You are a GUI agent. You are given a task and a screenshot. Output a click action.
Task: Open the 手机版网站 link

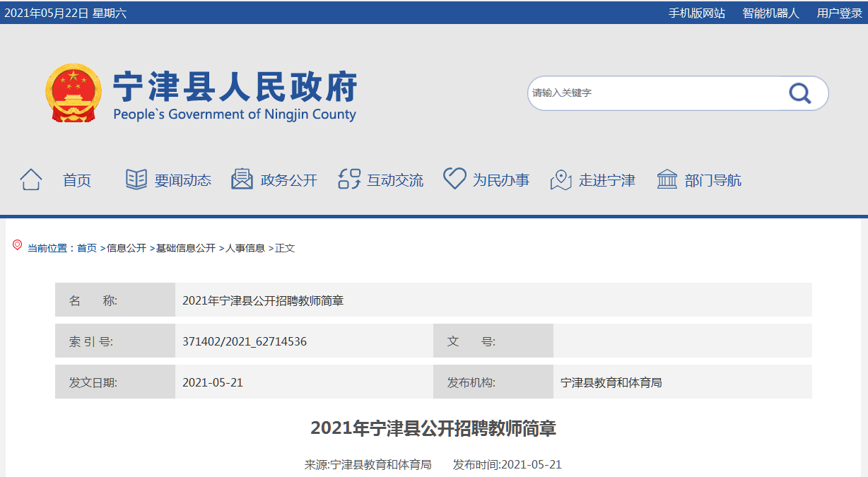pyautogui.click(x=697, y=13)
